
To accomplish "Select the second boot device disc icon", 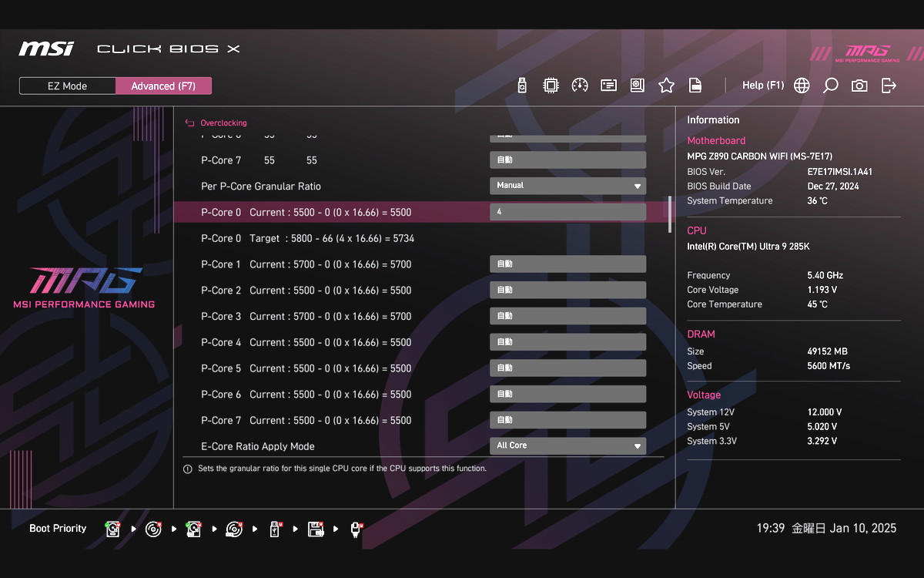I will (x=154, y=529).
